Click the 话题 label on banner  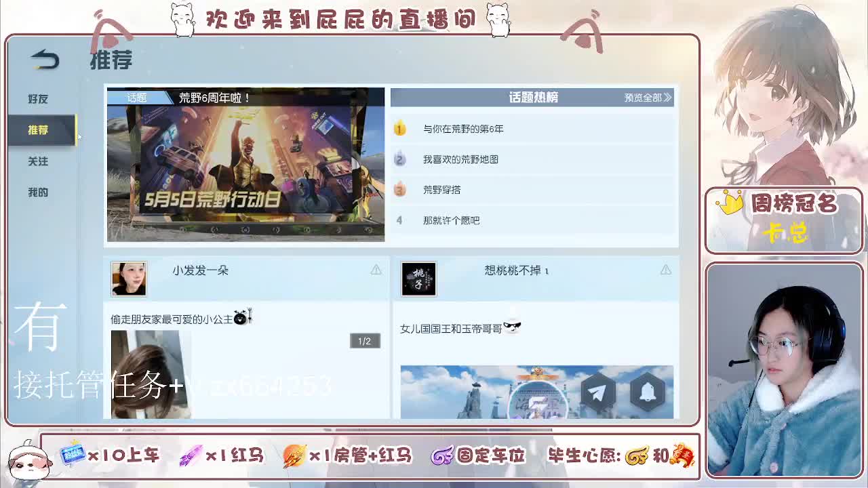click(x=136, y=98)
